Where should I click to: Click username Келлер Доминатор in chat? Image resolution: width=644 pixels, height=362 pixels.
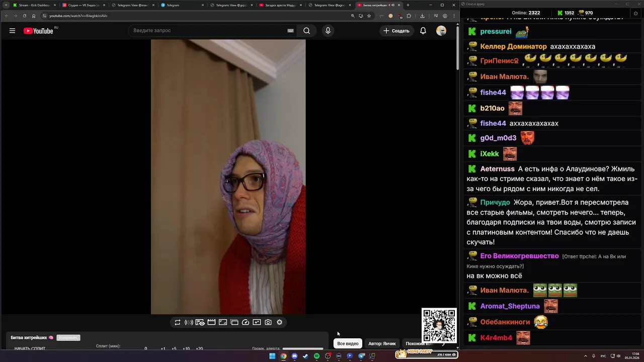pyautogui.click(x=512, y=46)
